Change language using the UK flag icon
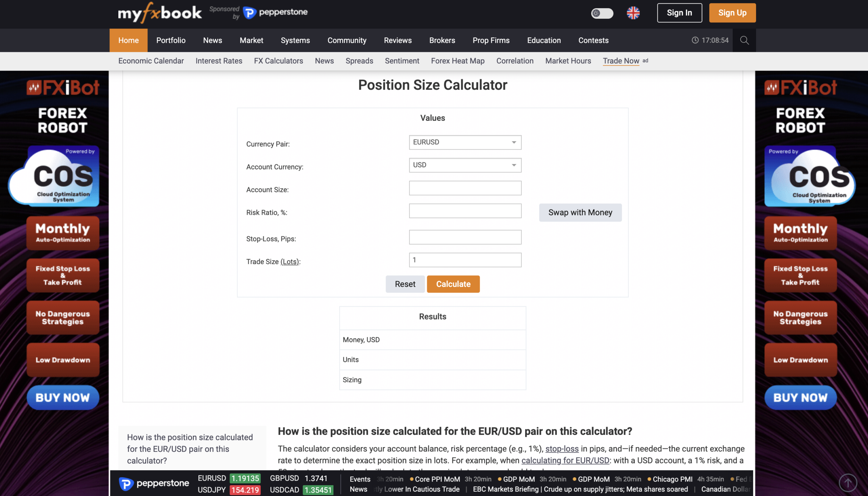 [x=633, y=13]
